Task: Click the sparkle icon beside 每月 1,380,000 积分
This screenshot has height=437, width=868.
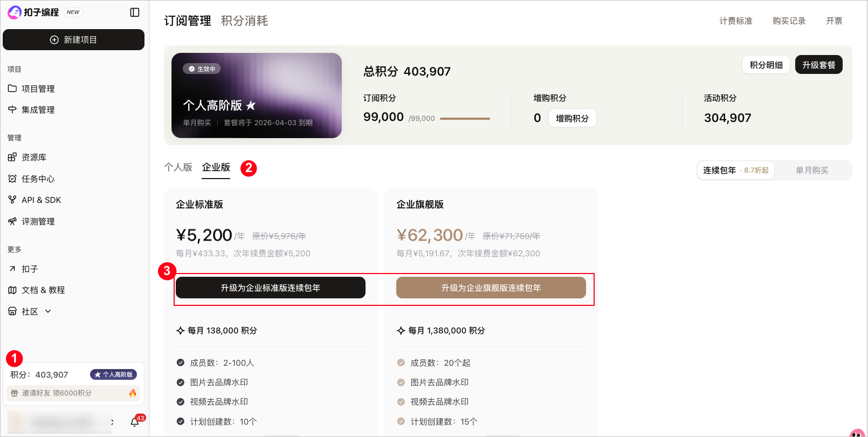Action: 401,331
